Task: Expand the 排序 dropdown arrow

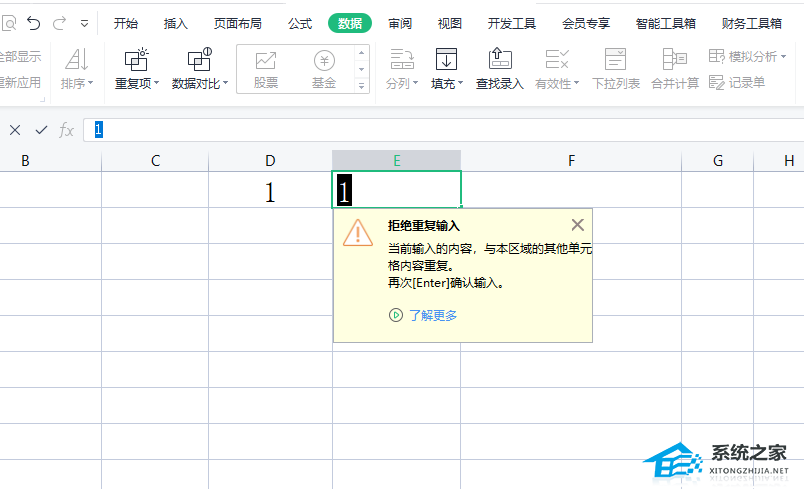Action: (x=91, y=83)
